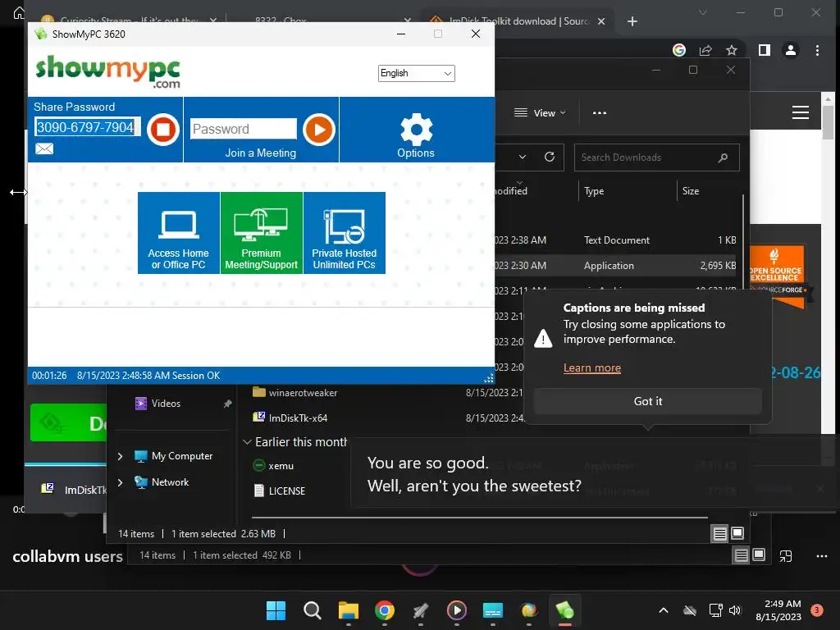Open Premium Meeting/Support tile
Image resolution: width=840 pixels, height=630 pixels.
click(x=262, y=233)
